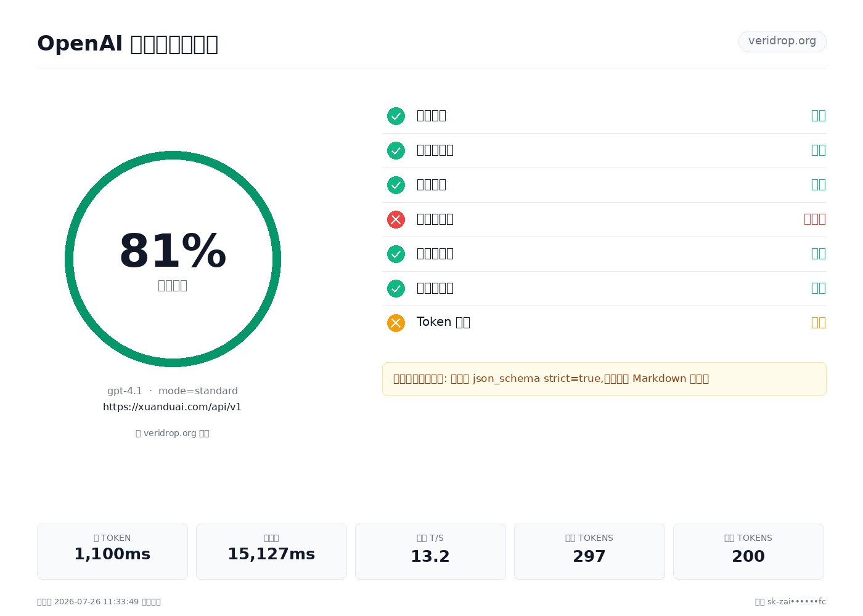Select the 297 TOKENS stat card

(589, 551)
